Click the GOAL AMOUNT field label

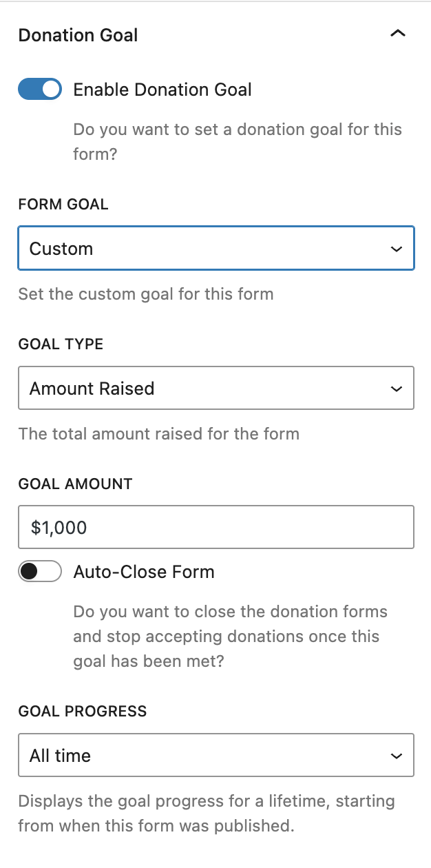coord(75,484)
